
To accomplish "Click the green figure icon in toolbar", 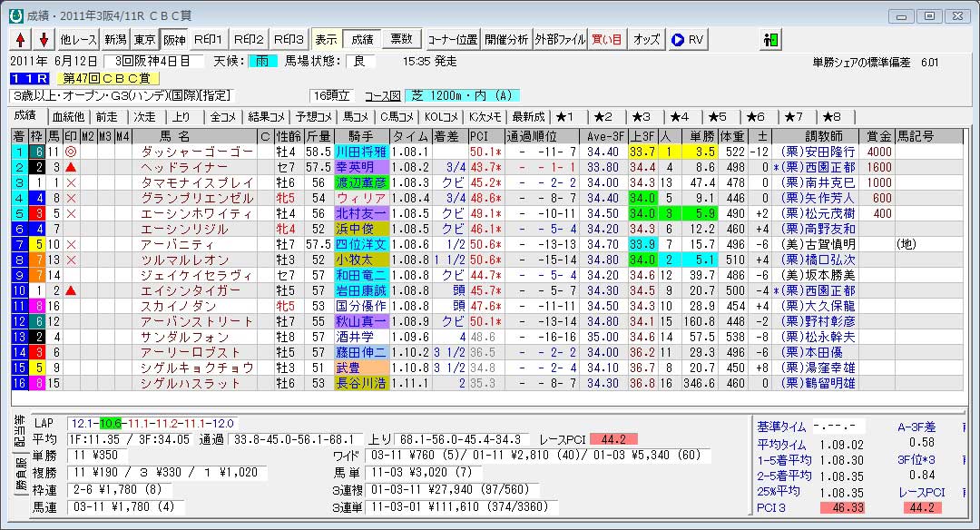I will [x=771, y=40].
